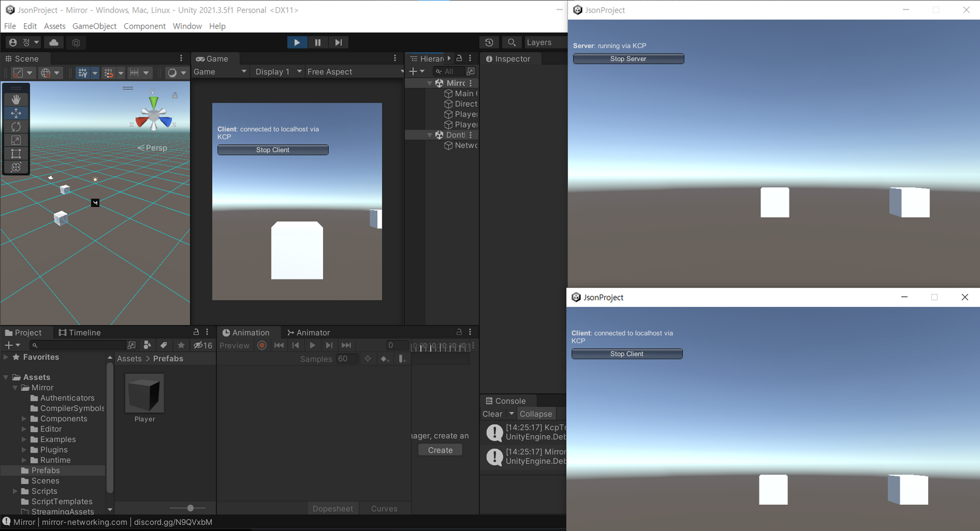
Task: Select the Hand (view) tool in Scene
Action: point(16,99)
